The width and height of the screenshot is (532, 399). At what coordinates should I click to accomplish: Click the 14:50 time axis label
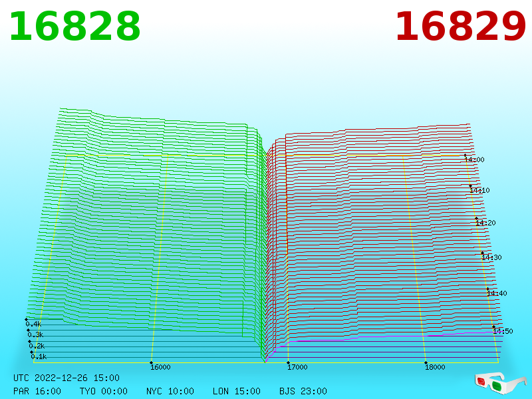[503, 331]
